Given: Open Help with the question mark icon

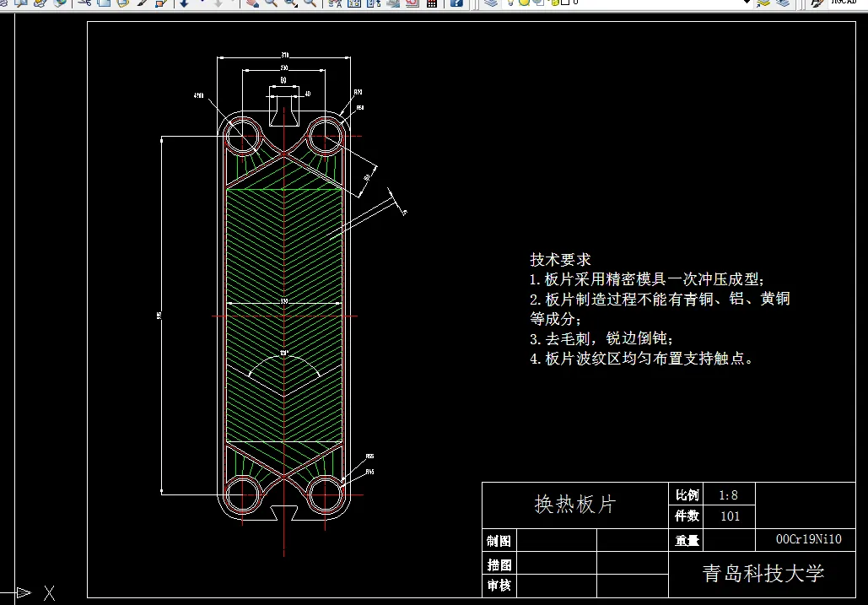Looking at the screenshot, I should 456,3.
